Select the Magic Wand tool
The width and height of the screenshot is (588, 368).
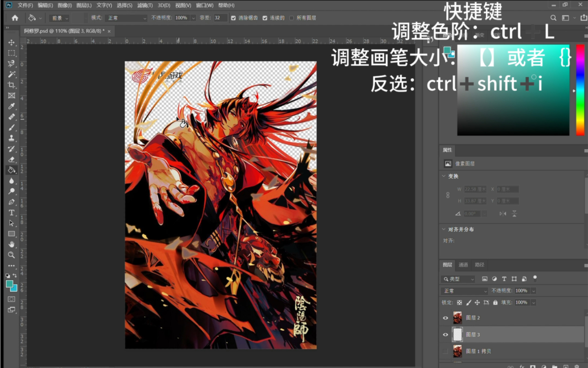(12, 74)
